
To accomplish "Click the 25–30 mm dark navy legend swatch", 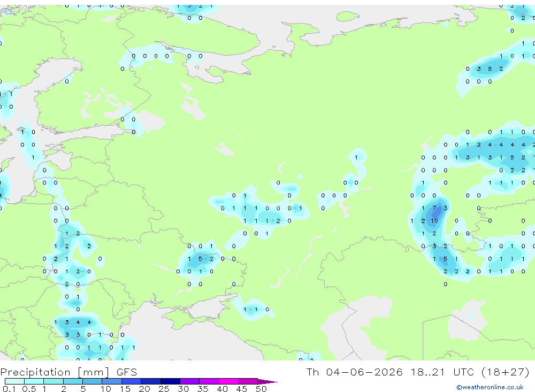I will click(170, 381).
